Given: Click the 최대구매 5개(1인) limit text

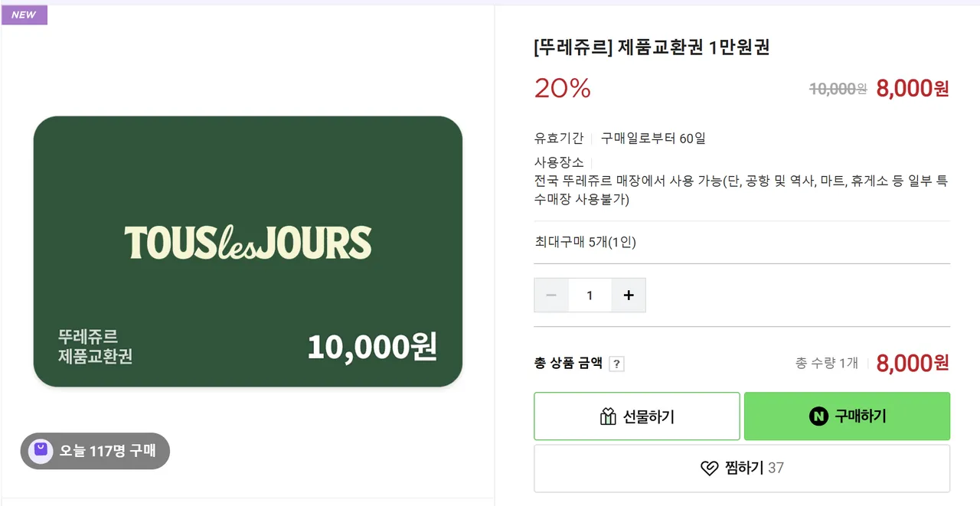Looking at the screenshot, I should coord(585,243).
